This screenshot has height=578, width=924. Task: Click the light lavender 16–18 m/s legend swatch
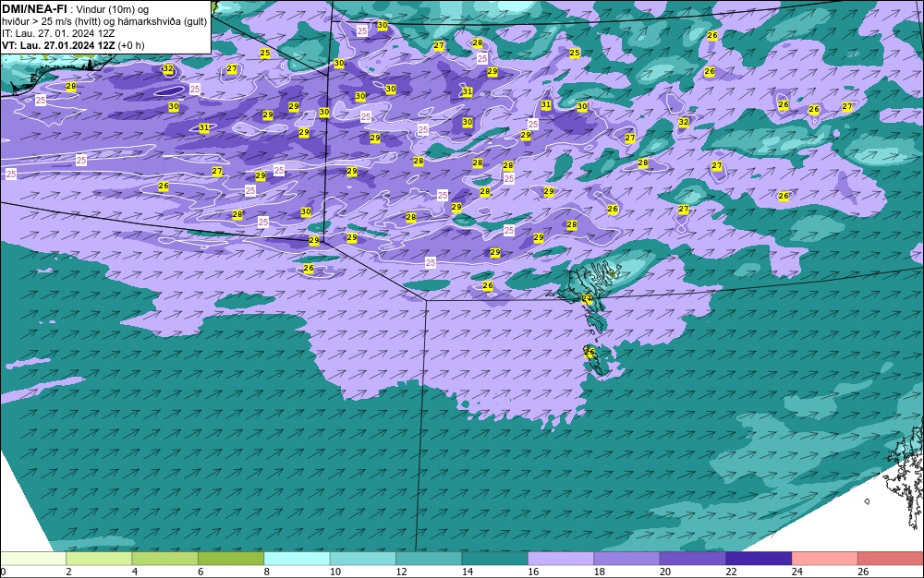pos(561,559)
